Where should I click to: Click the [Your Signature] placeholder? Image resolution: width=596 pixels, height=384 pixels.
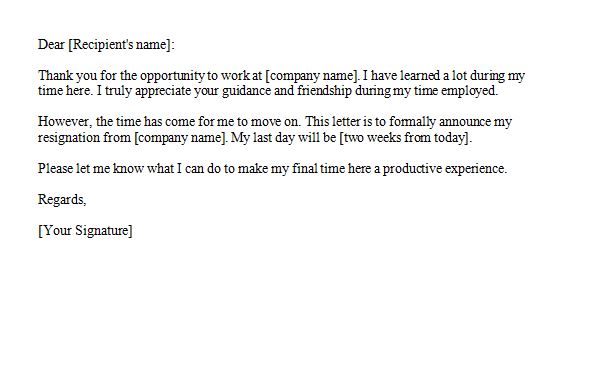click(85, 230)
